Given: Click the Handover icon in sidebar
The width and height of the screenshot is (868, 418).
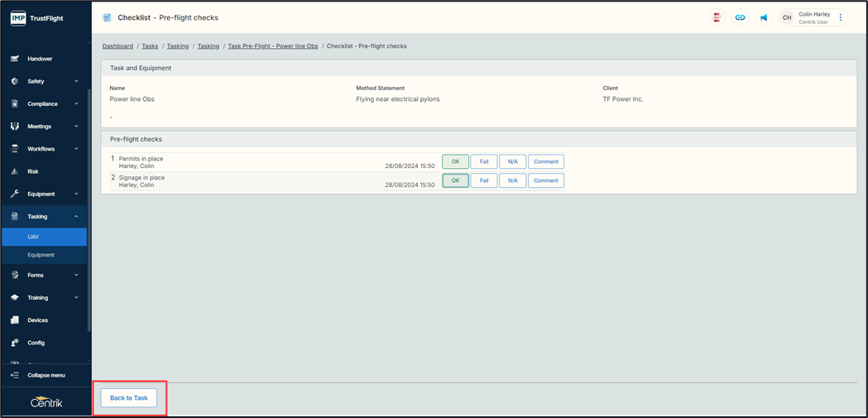Looking at the screenshot, I should (x=15, y=59).
